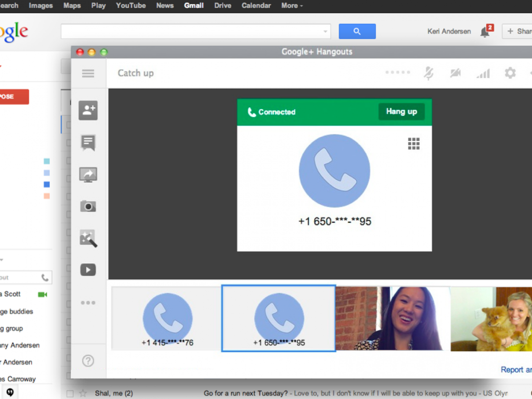Screen dimensions: 532x399
Task: Click the blue label color swatch
Action: [47, 184]
